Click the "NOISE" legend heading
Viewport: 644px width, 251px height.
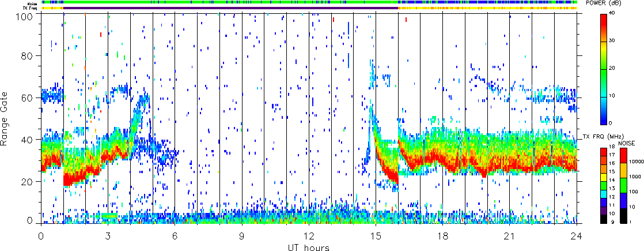pos(626,143)
